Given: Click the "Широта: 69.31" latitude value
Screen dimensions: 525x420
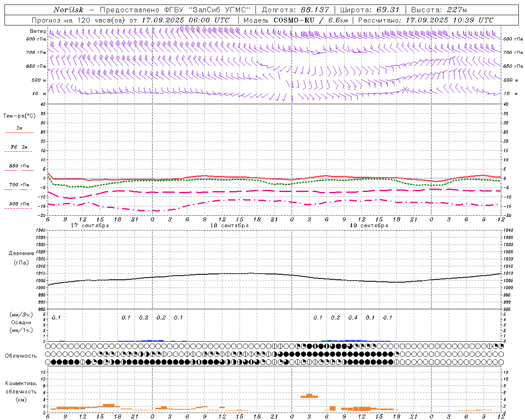Looking at the screenshot, I should point(370,10).
